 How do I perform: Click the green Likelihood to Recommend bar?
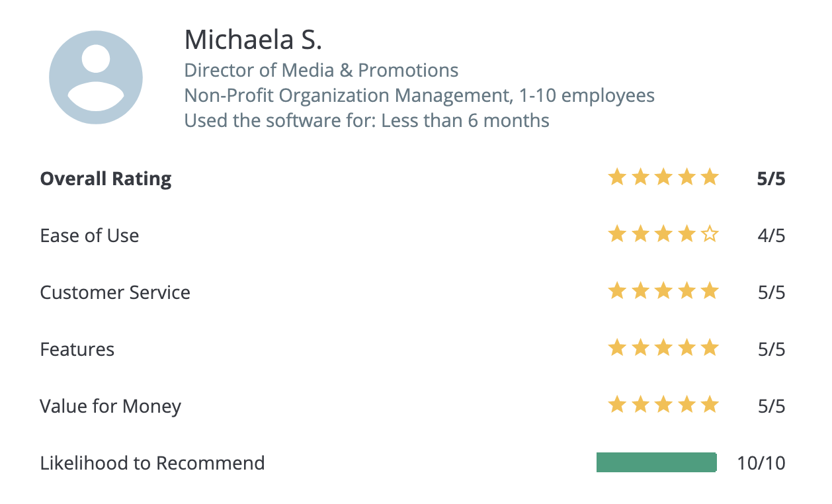[x=656, y=462]
